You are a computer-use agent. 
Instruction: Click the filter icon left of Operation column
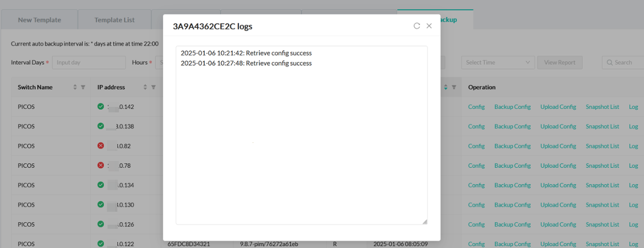(454, 87)
